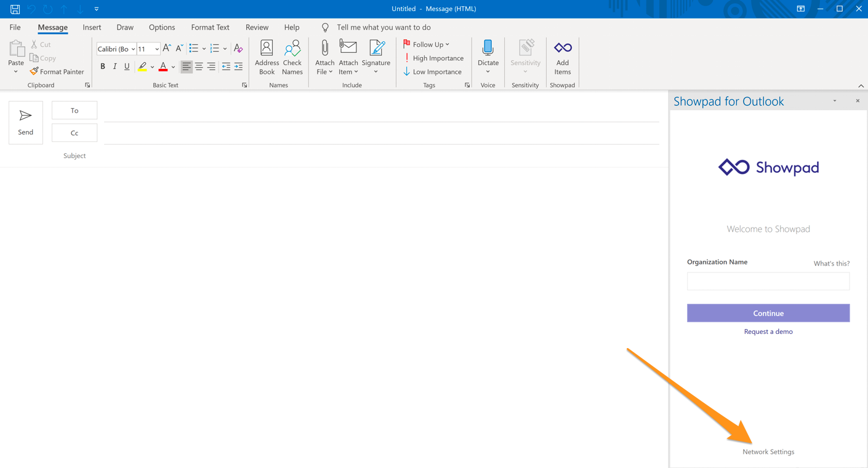Viewport: 868px width, 468px height.
Task: Open Customize Quick Access Toolbar dropdown
Action: [97, 9]
